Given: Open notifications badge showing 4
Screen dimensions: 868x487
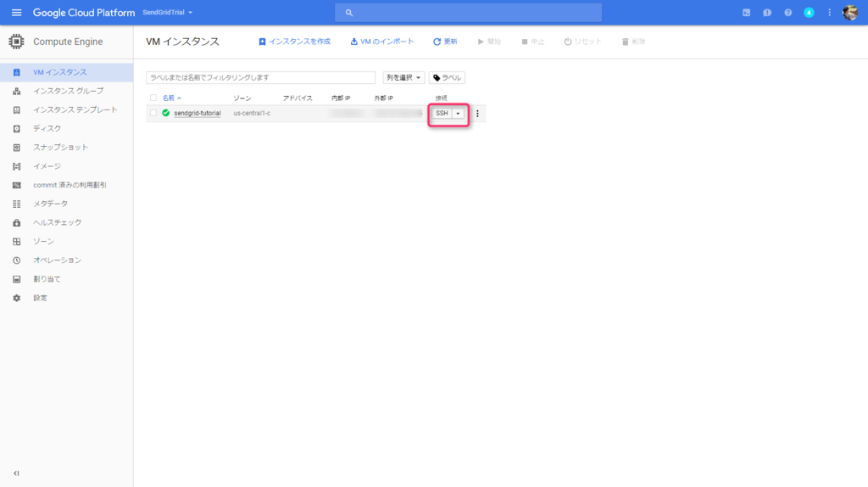Looking at the screenshot, I should [x=809, y=12].
